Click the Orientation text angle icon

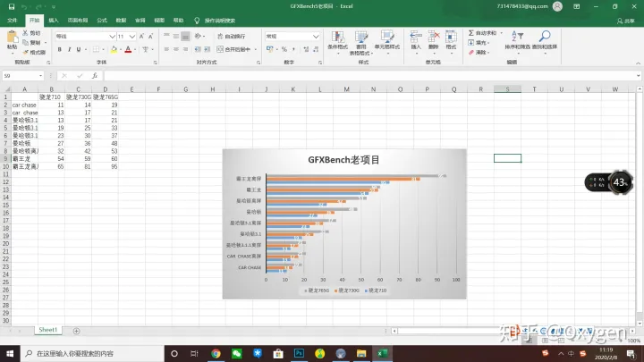198,36
